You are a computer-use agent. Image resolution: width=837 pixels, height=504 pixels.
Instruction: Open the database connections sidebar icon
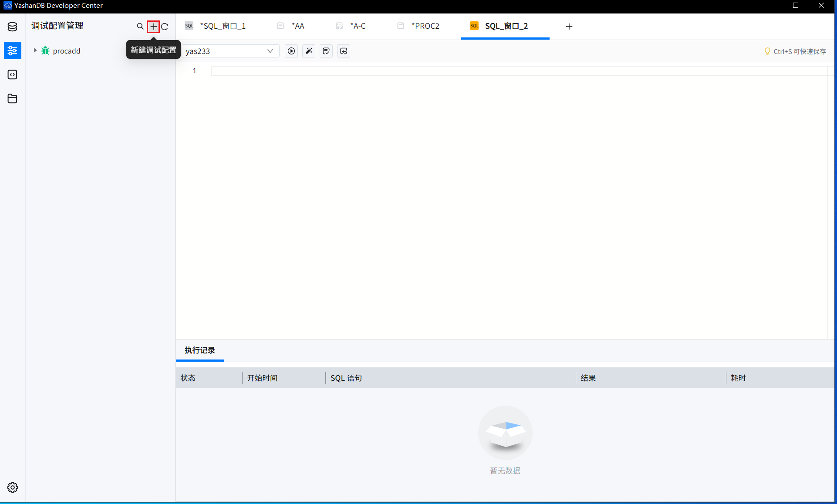point(12,27)
